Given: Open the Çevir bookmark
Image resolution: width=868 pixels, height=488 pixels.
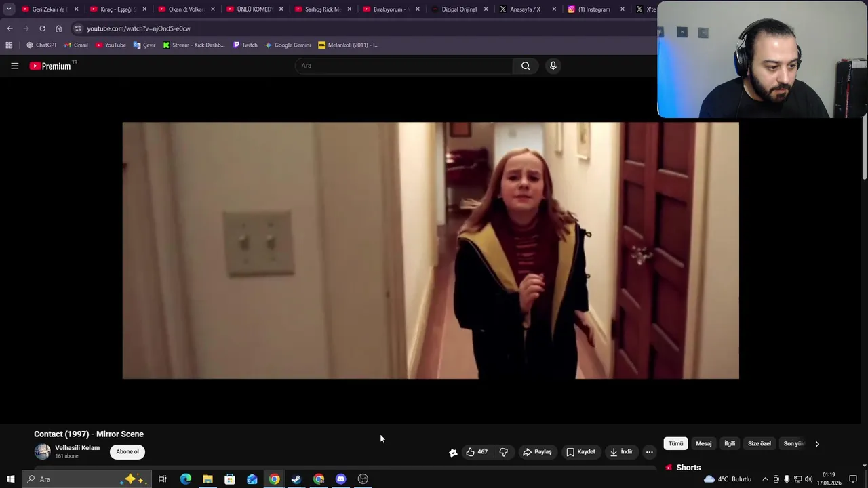Looking at the screenshot, I should [x=144, y=45].
